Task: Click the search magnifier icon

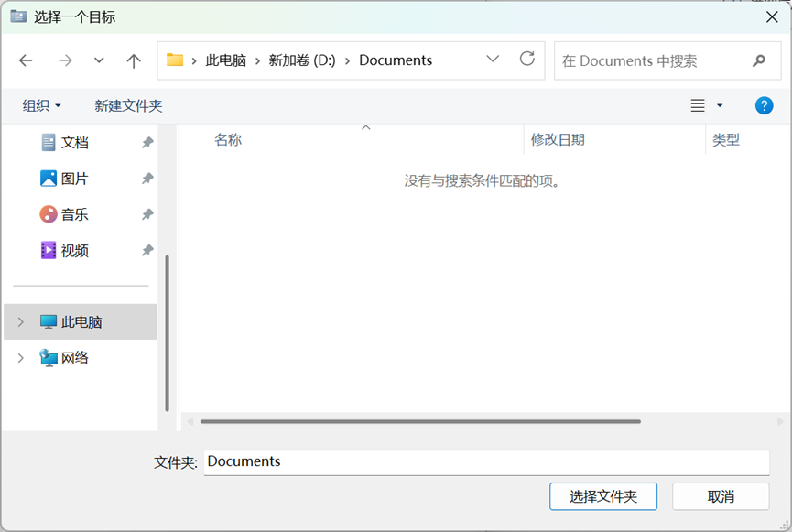Action: [758, 60]
